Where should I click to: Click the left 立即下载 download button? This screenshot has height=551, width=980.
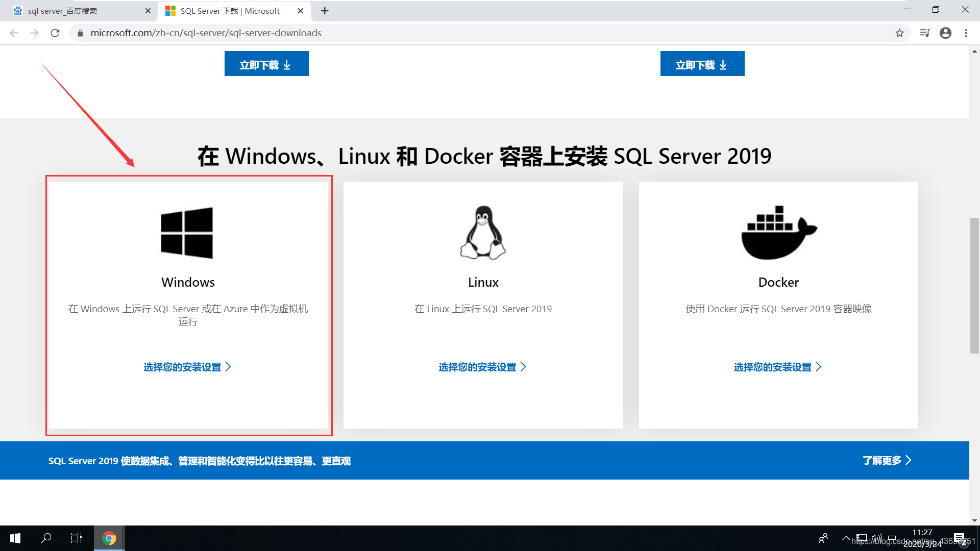pos(266,64)
